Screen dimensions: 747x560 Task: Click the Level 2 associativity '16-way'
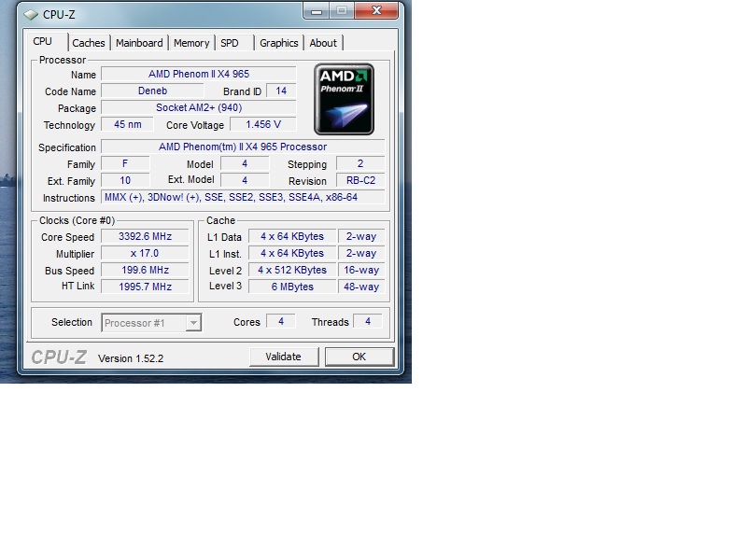tap(361, 270)
